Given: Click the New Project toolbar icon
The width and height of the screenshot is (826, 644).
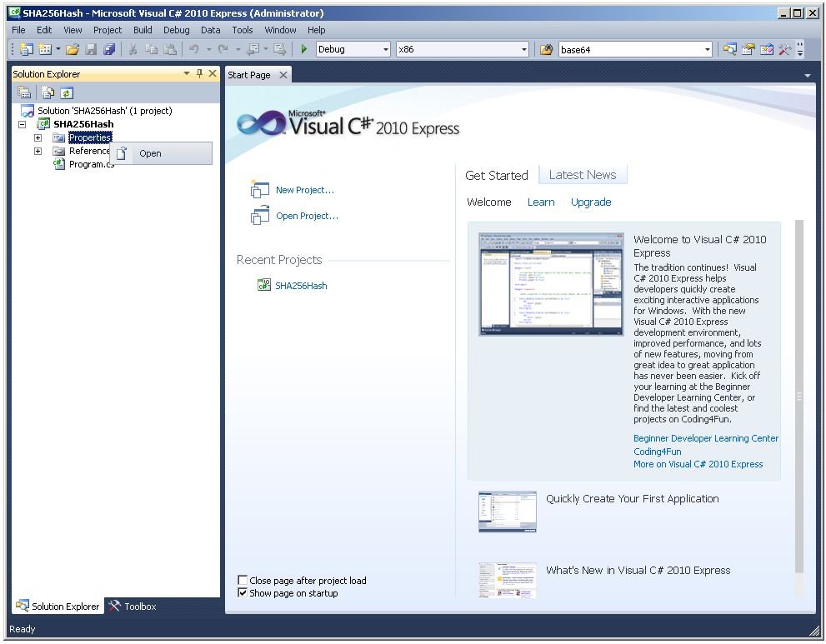Looking at the screenshot, I should [27, 49].
